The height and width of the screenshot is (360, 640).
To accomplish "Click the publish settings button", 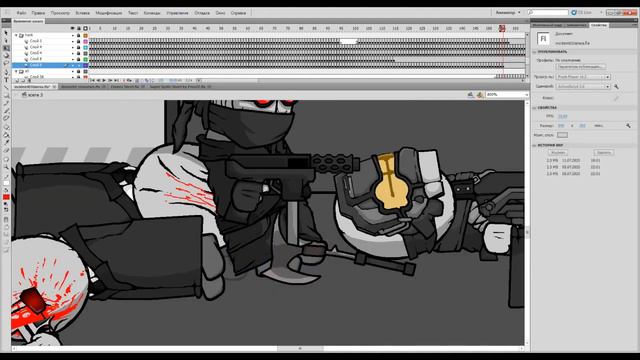I will tap(580, 67).
